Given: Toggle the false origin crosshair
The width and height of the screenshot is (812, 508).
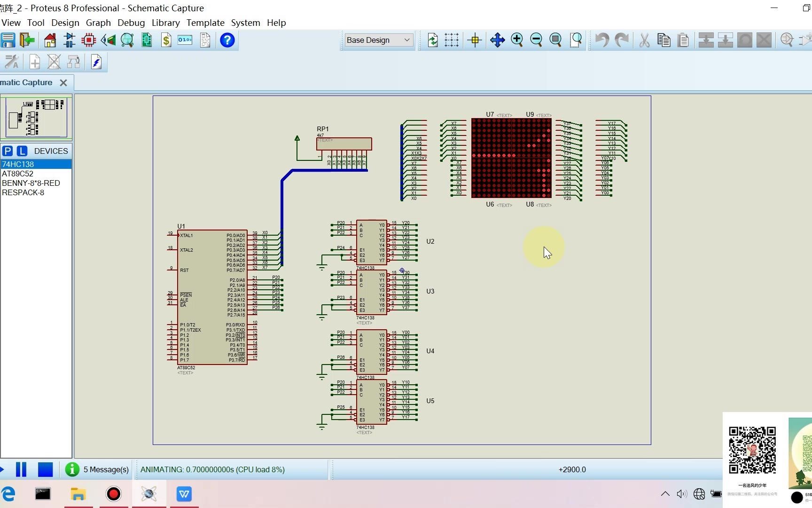Looking at the screenshot, I should pos(475,40).
